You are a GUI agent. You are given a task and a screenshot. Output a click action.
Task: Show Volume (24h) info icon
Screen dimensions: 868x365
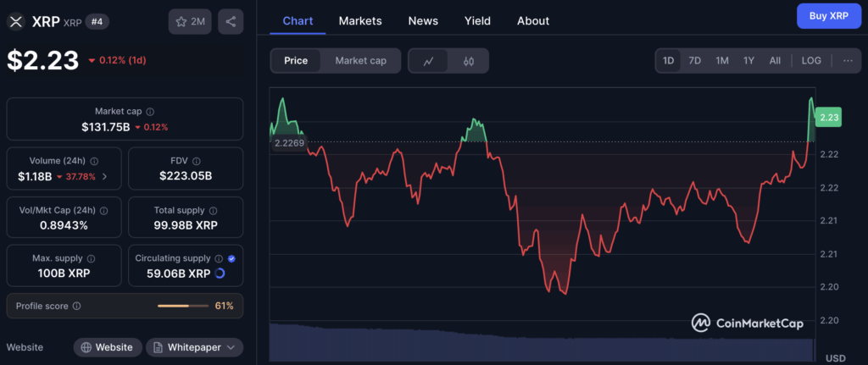coord(94,161)
